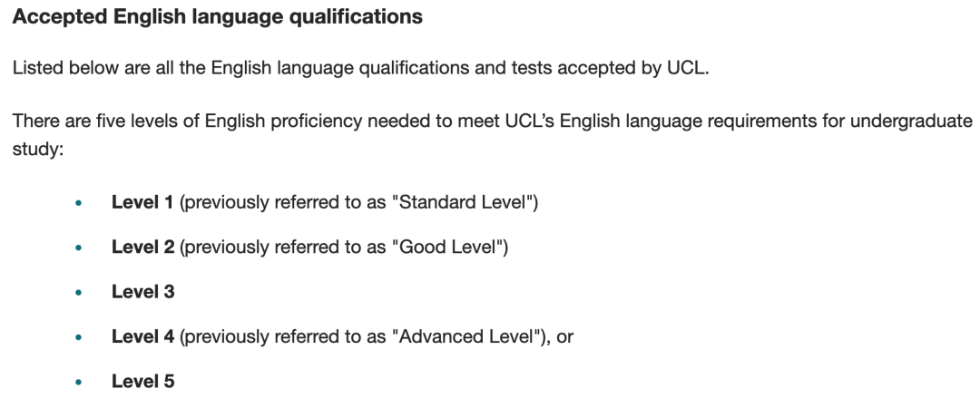Click the word "or" after Advanced Level

pos(565,336)
